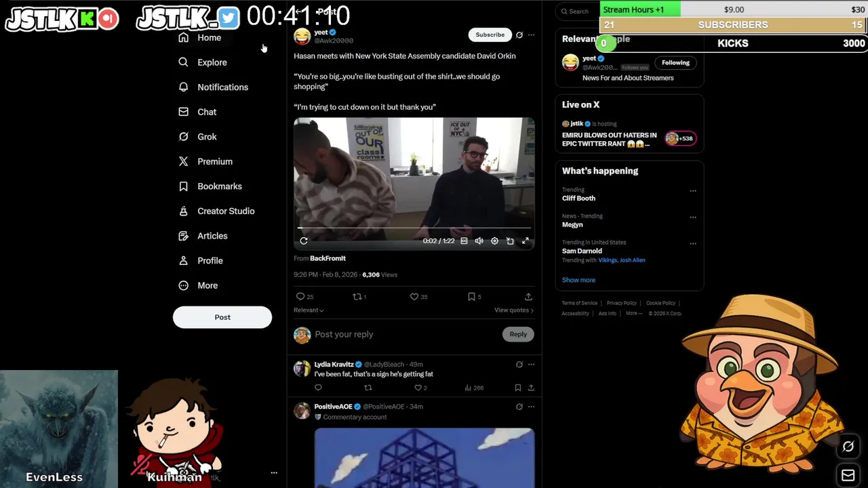
Task: Click the 266 views analytics icon
Action: pos(468,388)
